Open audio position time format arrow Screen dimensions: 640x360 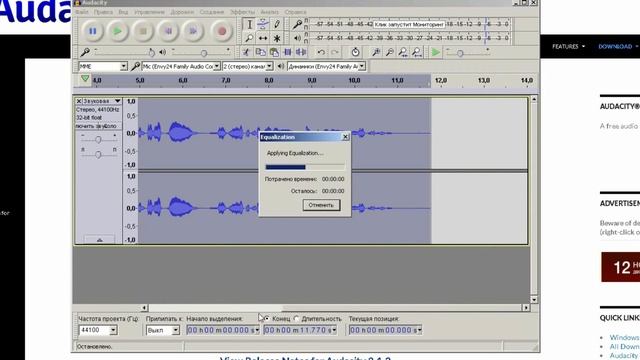[419, 330]
